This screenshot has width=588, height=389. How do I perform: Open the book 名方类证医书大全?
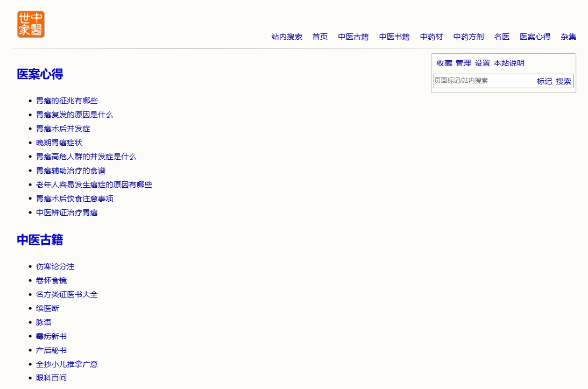(x=67, y=294)
